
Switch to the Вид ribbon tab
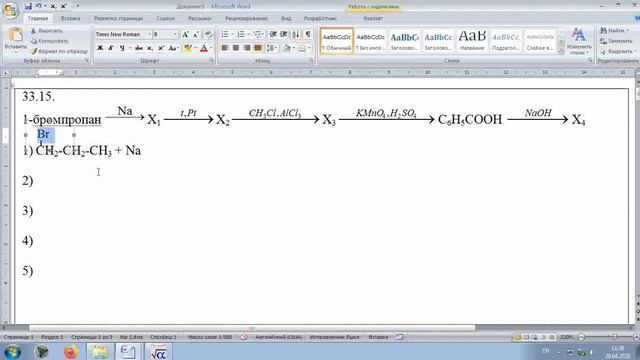tap(286, 18)
